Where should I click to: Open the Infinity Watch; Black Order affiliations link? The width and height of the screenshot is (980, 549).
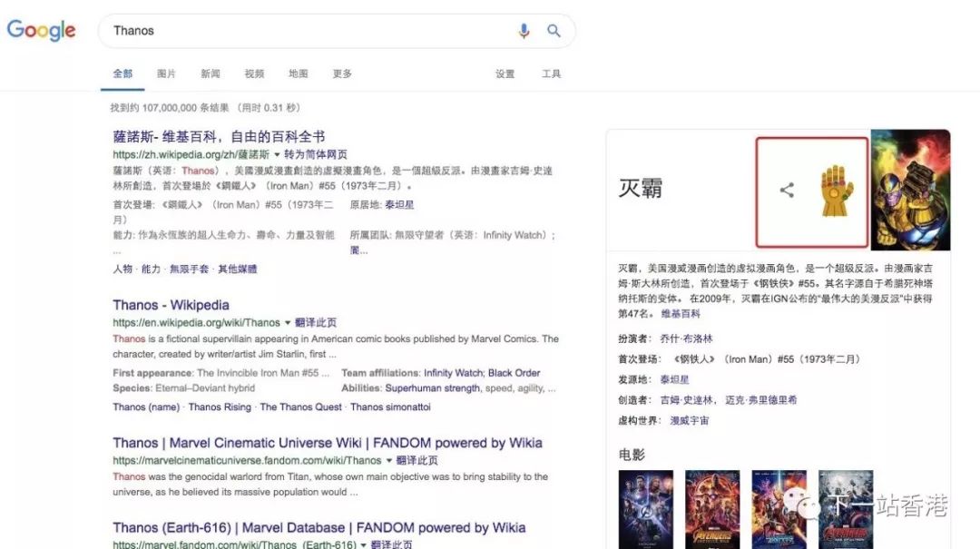tap(482, 373)
